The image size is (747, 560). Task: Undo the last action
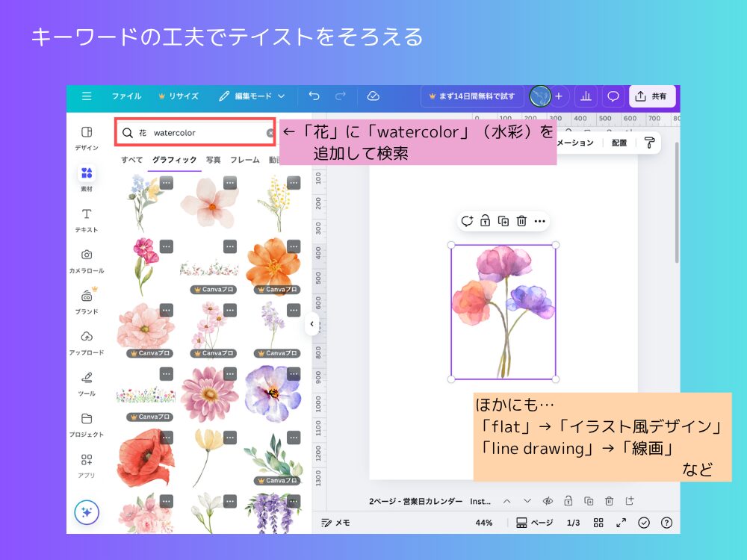pyautogui.click(x=314, y=96)
